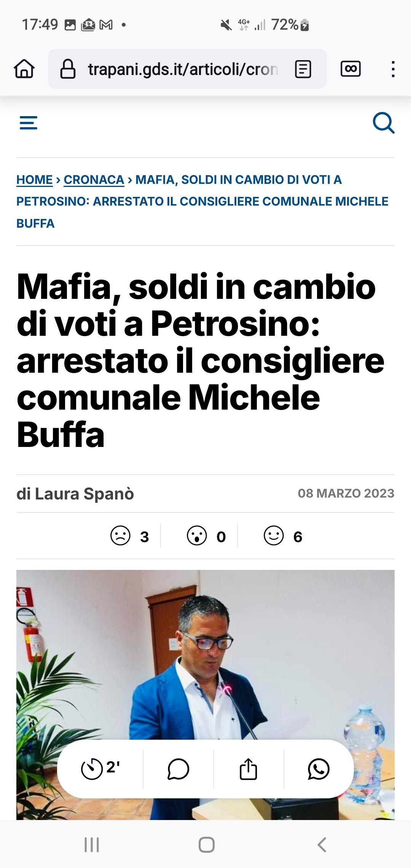Share the article via share icon
Image resolution: width=411 pixels, height=868 pixels.
click(x=249, y=769)
